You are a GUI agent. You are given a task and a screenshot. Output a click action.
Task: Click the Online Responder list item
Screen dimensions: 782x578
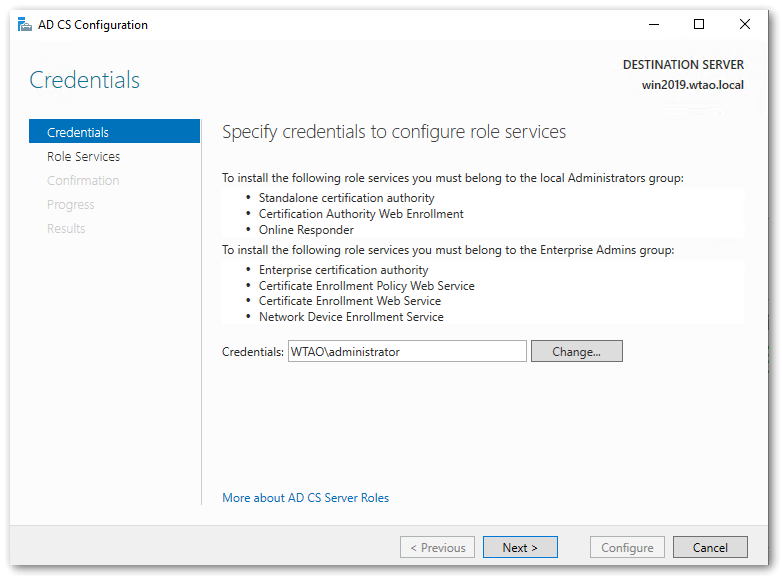pos(306,230)
